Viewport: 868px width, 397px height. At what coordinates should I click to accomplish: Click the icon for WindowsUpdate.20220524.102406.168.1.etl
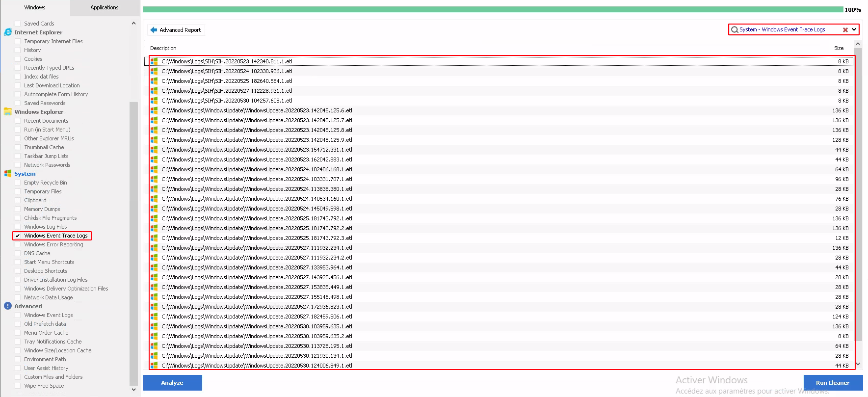[154, 169]
